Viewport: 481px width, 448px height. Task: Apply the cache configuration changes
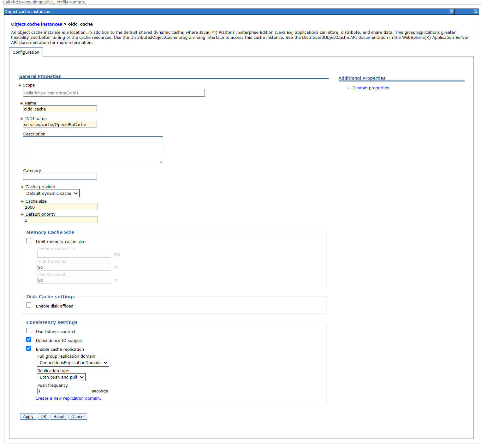28,416
